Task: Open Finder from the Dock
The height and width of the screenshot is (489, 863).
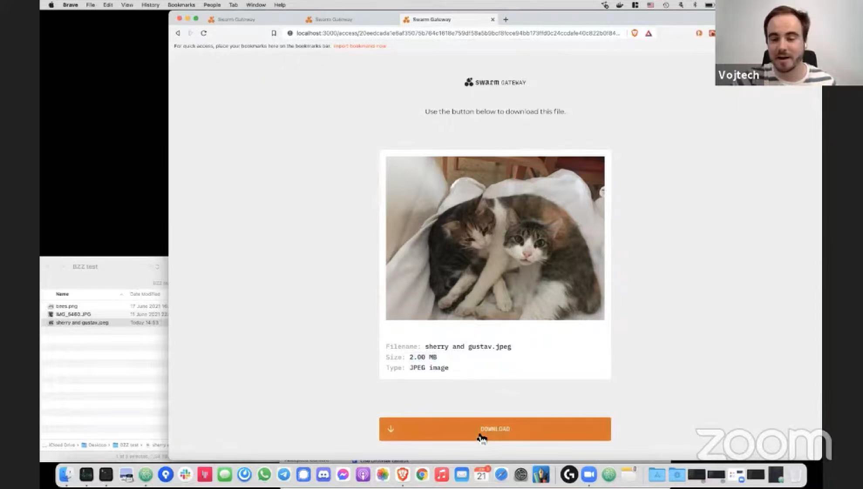Action: pos(66,474)
